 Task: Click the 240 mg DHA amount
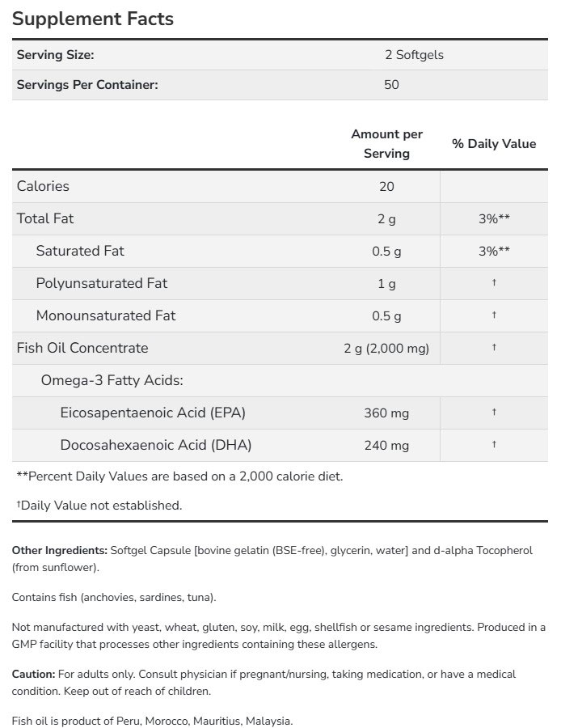(386, 445)
